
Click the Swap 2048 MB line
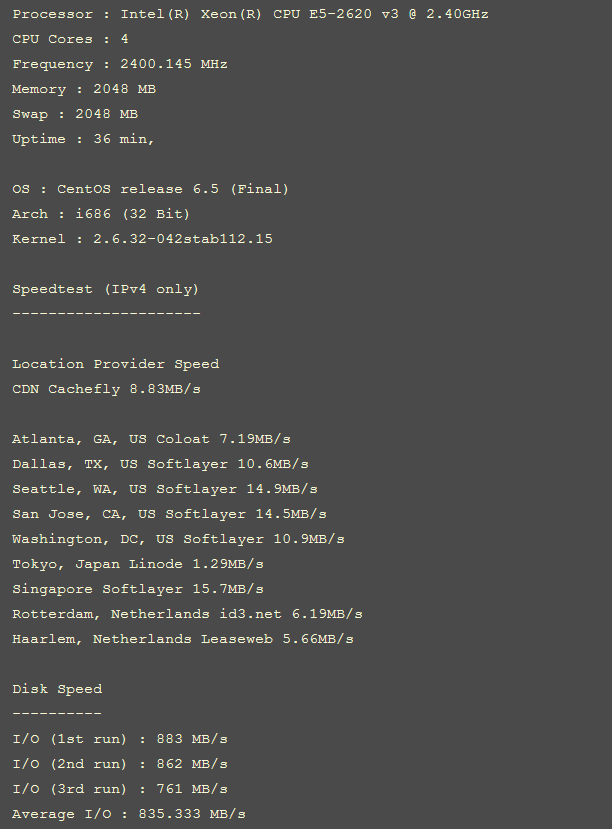(x=75, y=114)
